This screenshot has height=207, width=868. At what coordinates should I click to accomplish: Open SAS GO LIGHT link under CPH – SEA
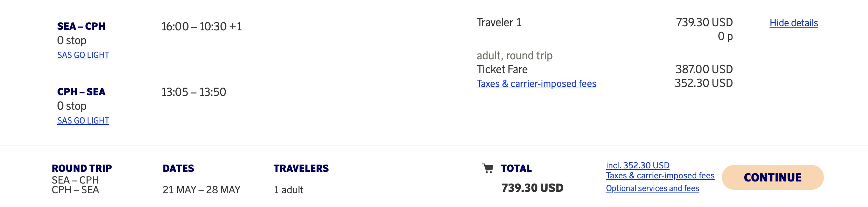click(x=83, y=121)
